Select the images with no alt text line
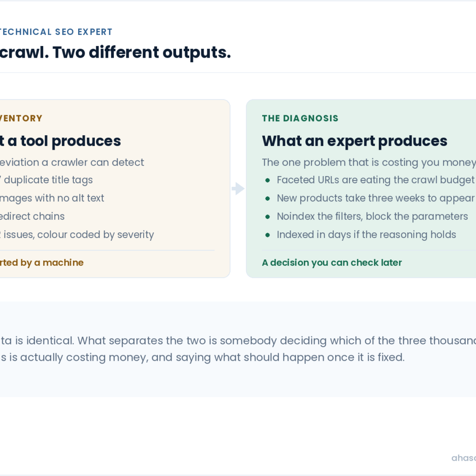This screenshot has width=476, height=476. (52, 198)
